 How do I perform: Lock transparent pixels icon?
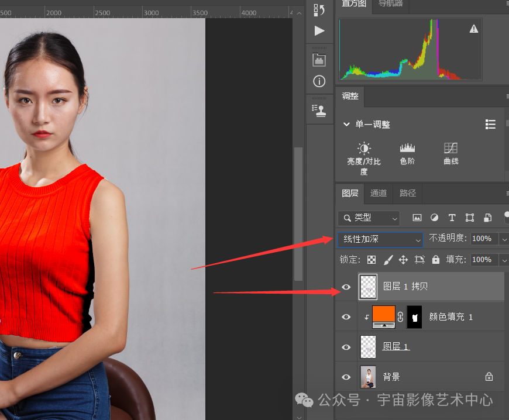pyautogui.click(x=372, y=260)
